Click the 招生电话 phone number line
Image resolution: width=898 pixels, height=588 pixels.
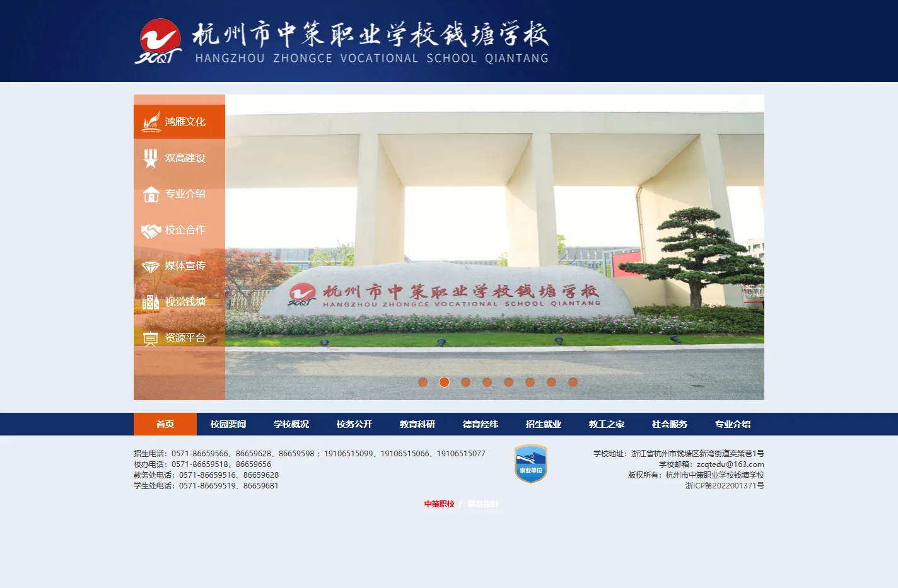(310, 454)
